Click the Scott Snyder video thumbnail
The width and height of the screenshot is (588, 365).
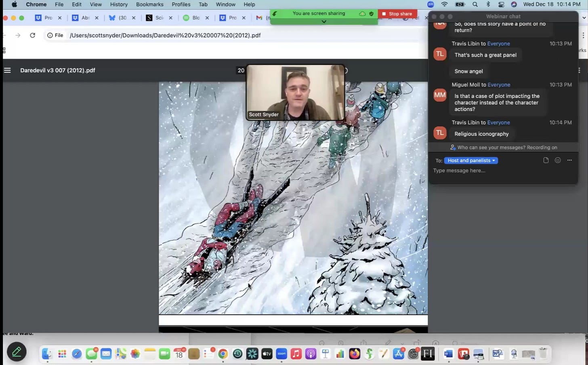point(295,92)
